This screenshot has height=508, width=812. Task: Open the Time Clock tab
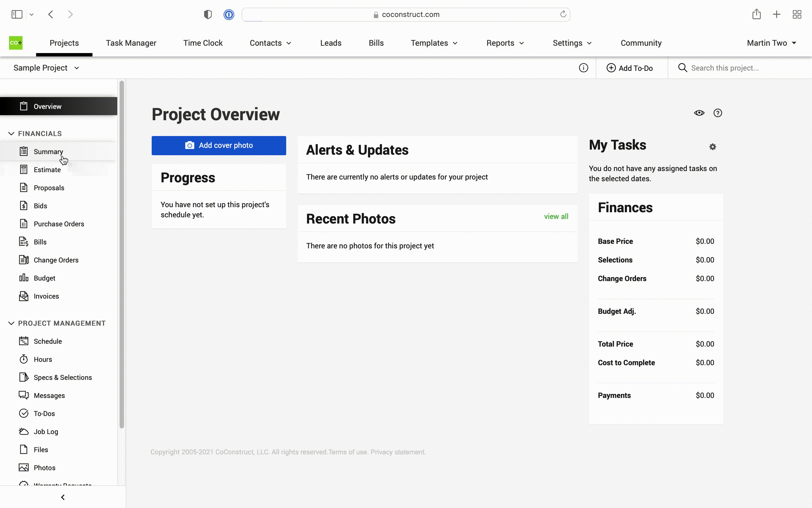click(x=203, y=43)
